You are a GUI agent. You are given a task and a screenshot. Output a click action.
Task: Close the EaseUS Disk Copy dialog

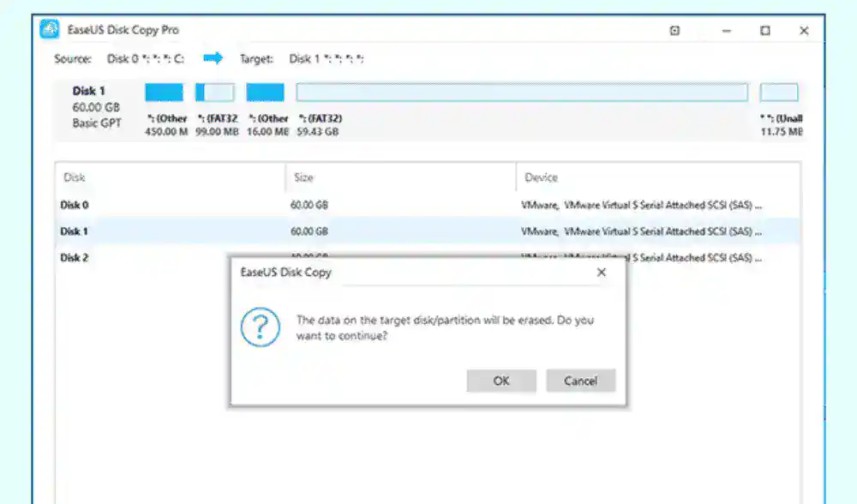[x=601, y=273]
